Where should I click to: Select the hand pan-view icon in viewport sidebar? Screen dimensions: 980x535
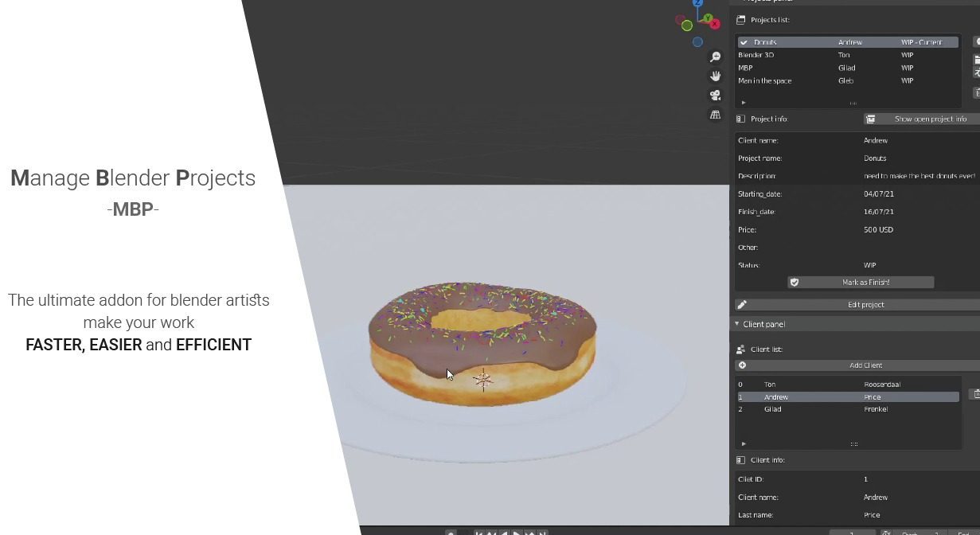click(715, 75)
